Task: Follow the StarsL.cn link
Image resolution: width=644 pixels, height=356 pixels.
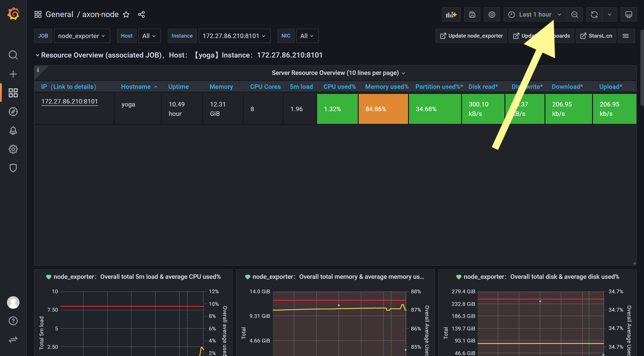Action: 596,36
